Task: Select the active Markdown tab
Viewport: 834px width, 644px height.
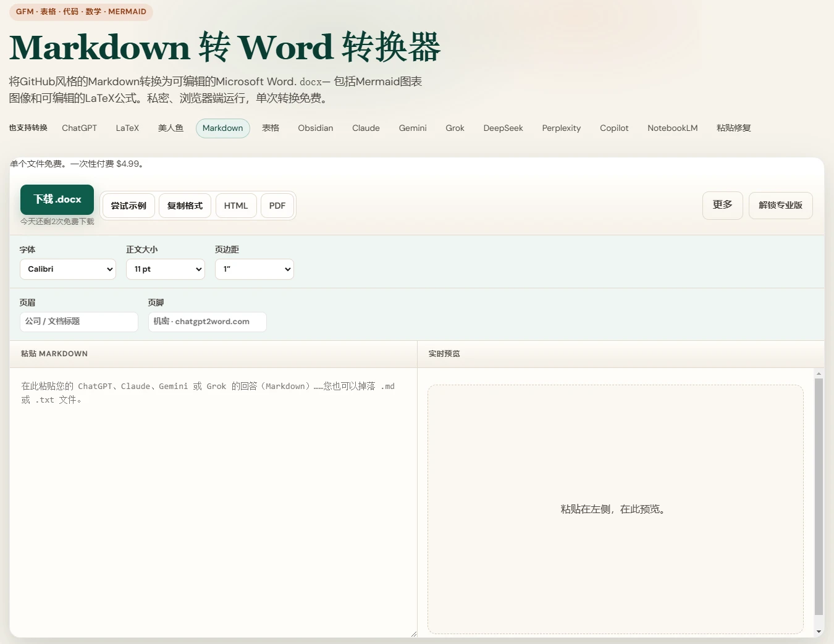Action: tap(223, 128)
